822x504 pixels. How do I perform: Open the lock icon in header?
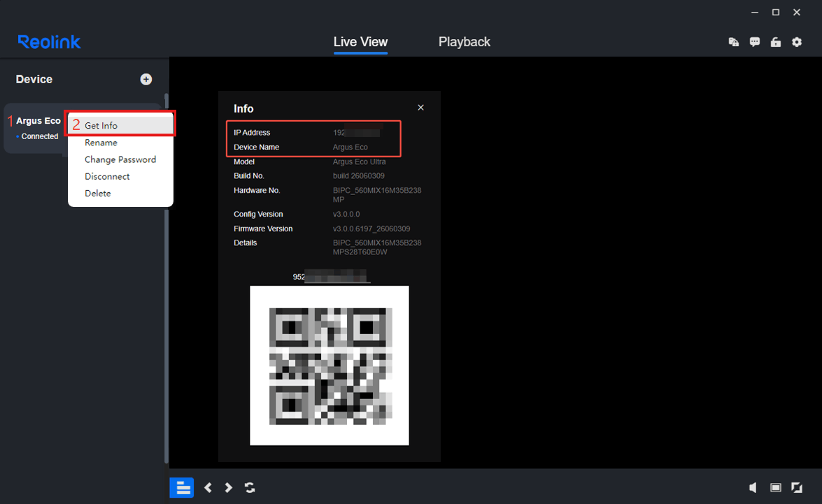[776, 42]
